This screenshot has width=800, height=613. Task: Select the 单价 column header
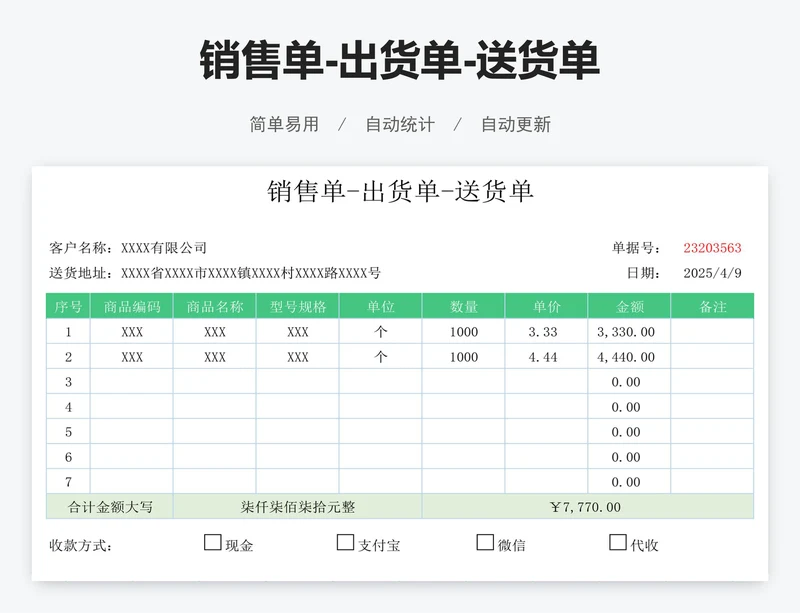click(x=546, y=306)
